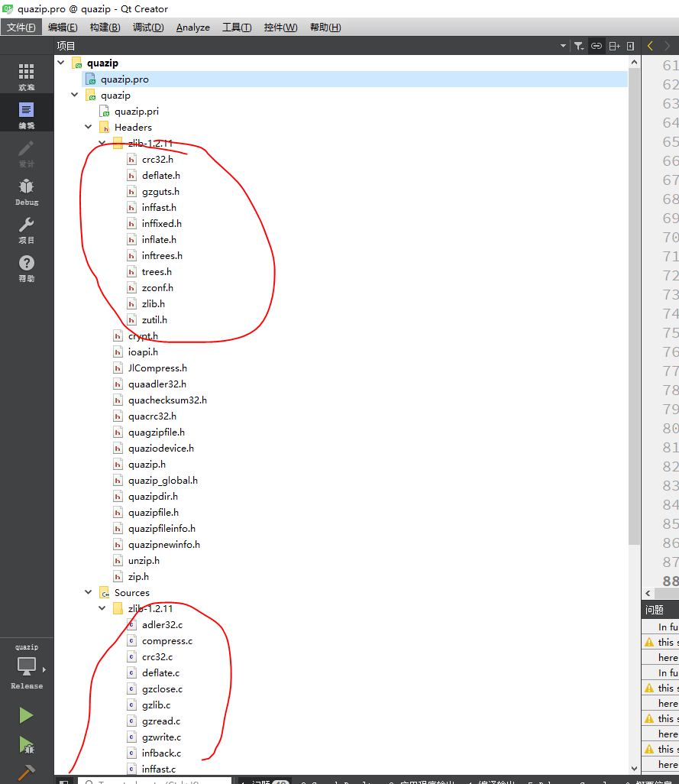Open the 工具(T) menu

237,27
